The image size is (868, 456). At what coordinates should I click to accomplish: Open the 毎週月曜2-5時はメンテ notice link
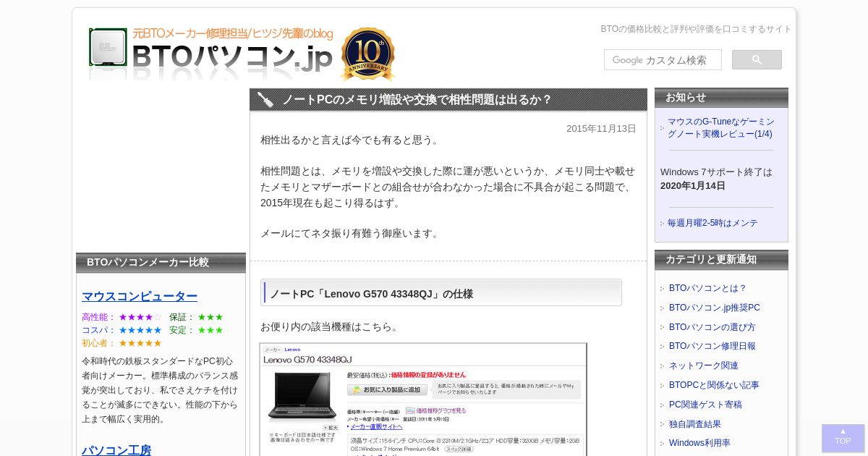[712, 223]
